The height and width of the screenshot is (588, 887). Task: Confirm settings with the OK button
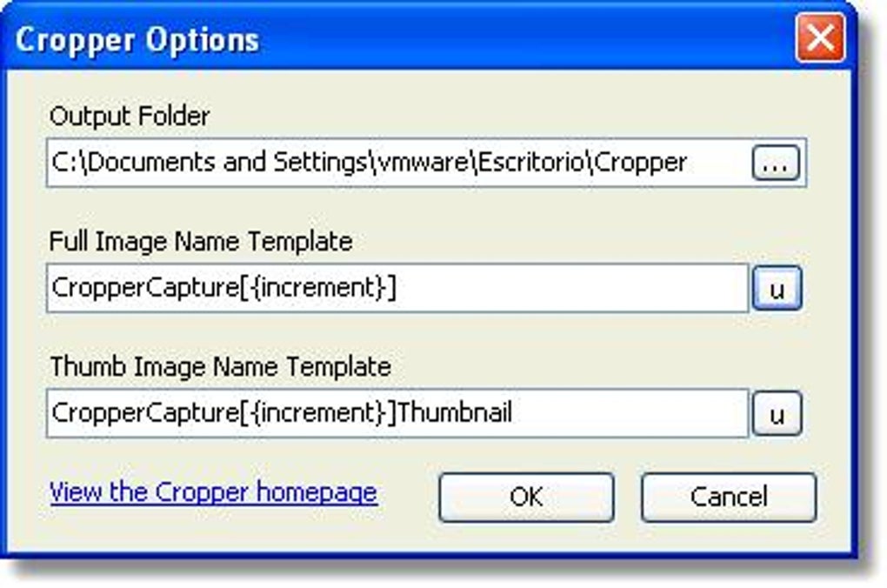click(526, 498)
